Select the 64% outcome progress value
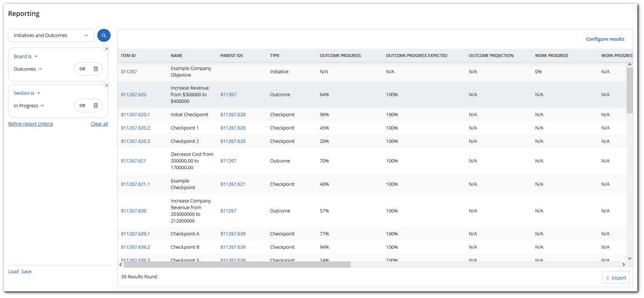Image resolution: width=644 pixels, height=298 pixels. click(x=324, y=95)
